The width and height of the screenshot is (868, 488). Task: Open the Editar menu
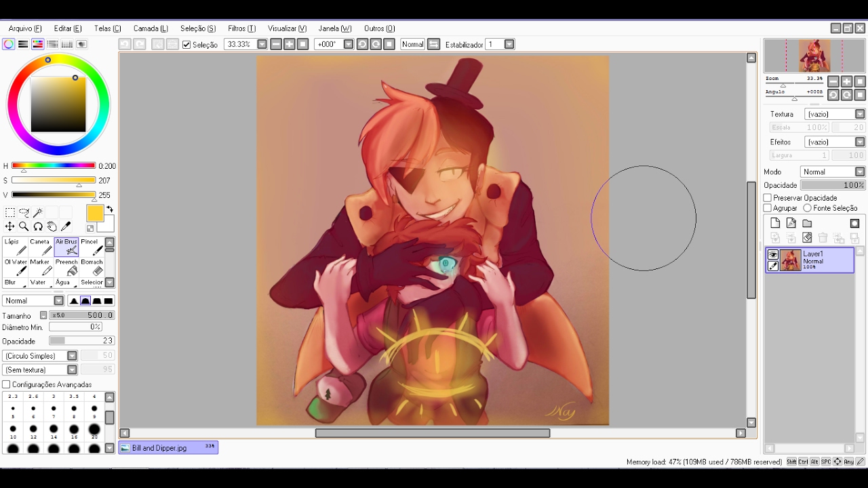(68, 28)
